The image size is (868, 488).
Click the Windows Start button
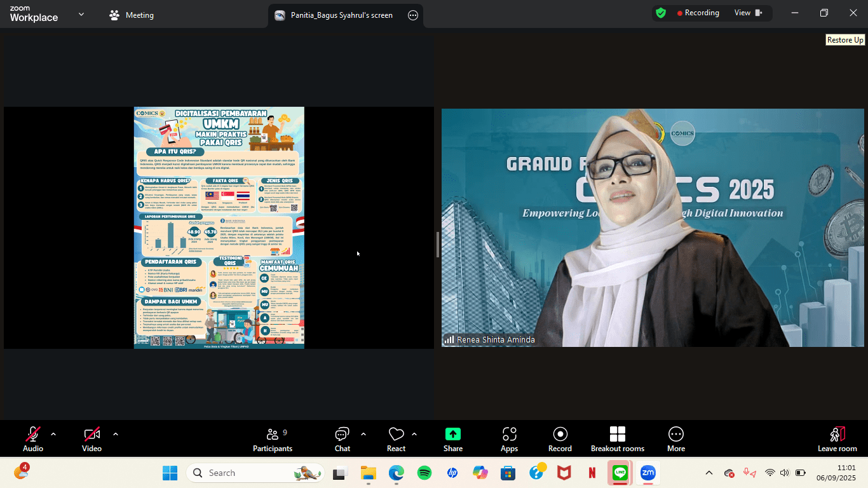(x=170, y=473)
